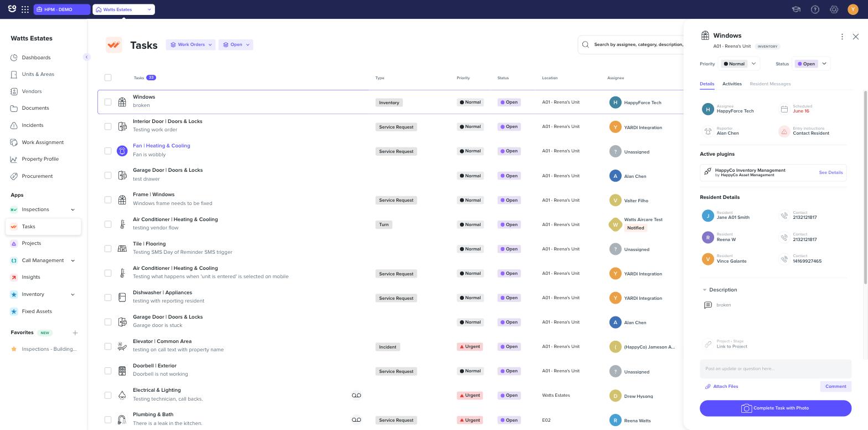Screen dimensions: 868x430
Task: Expand the Call Management sidebar chevron
Action: coord(73,260)
